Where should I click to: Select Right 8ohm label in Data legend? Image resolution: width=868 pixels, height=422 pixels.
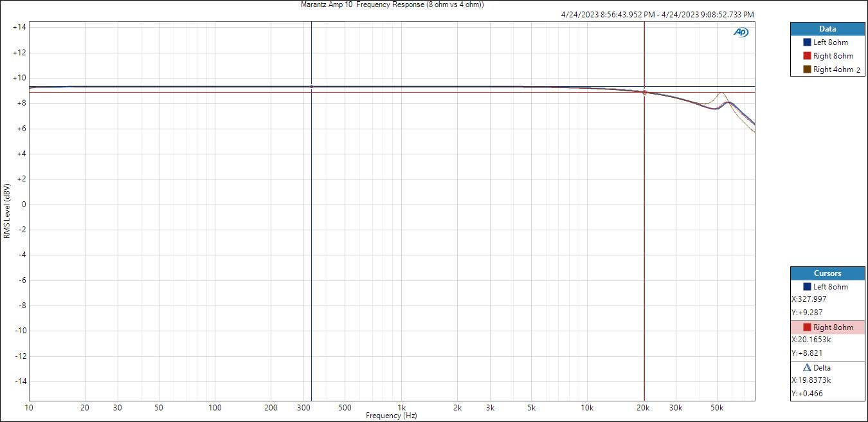833,56
